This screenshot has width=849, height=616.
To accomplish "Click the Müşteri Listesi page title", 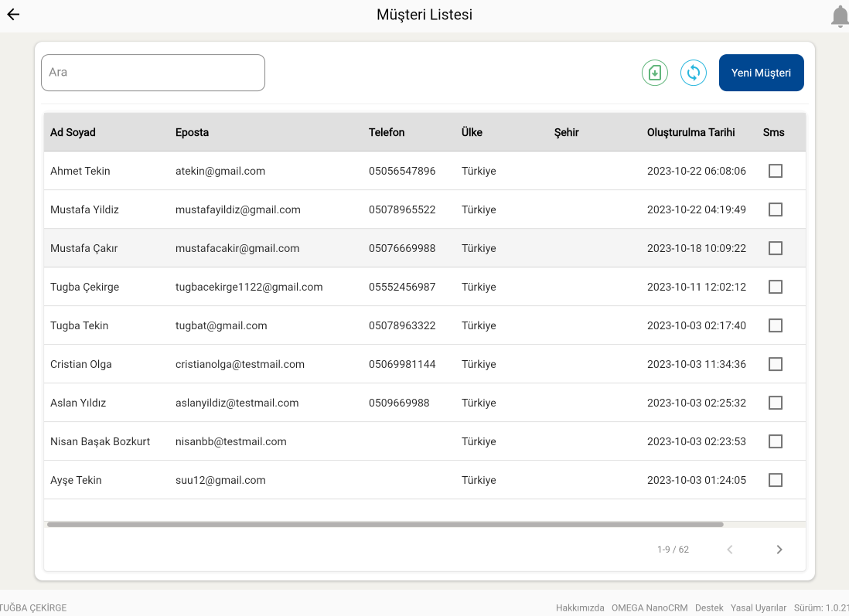I will (x=424, y=15).
